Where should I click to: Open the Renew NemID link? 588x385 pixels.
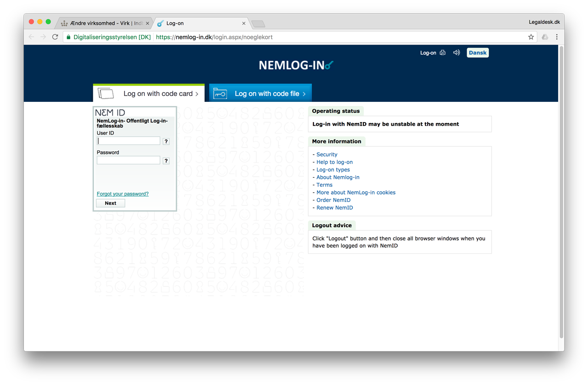point(334,208)
